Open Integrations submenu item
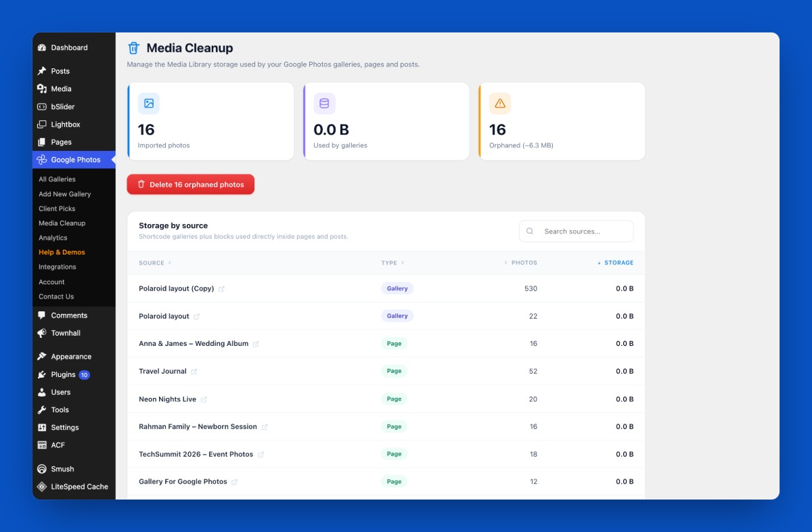Image resolution: width=812 pixels, height=532 pixels. tap(58, 267)
